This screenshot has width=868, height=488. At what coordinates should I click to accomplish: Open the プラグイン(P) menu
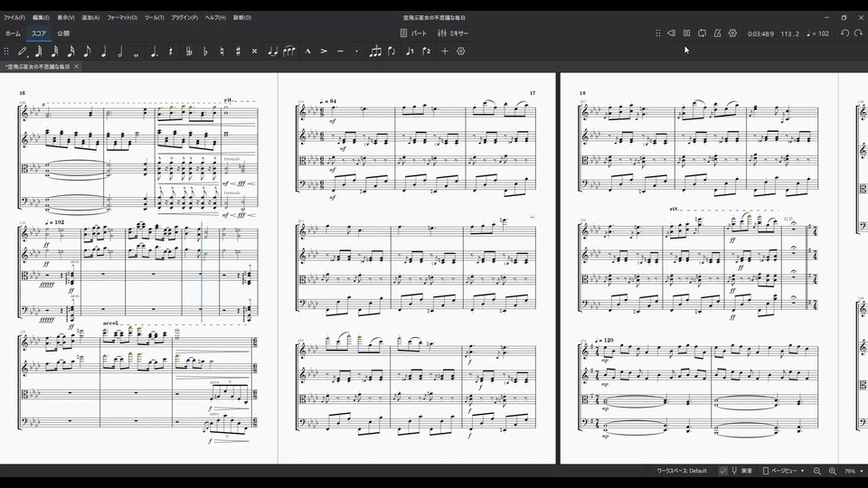(x=184, y=18)
